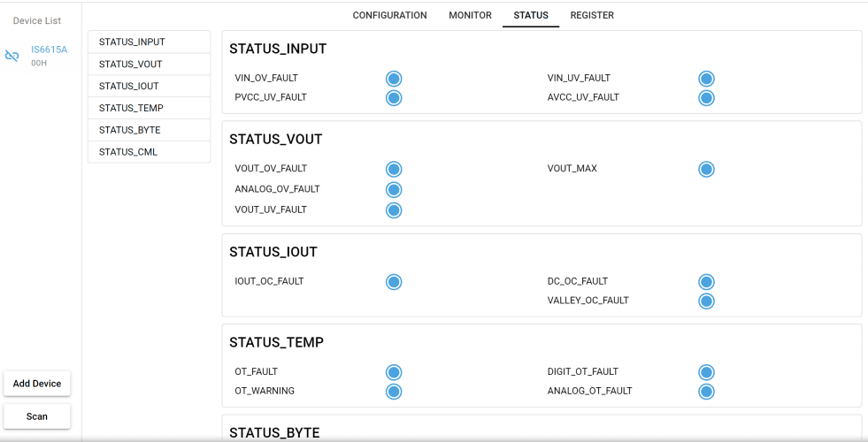Click the VIN_UV_FAULT status indicator

pyautogui.click(x=706, y=79)
